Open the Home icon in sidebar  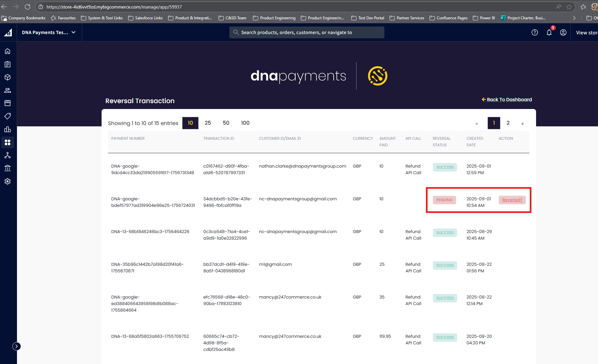[8, 51]
